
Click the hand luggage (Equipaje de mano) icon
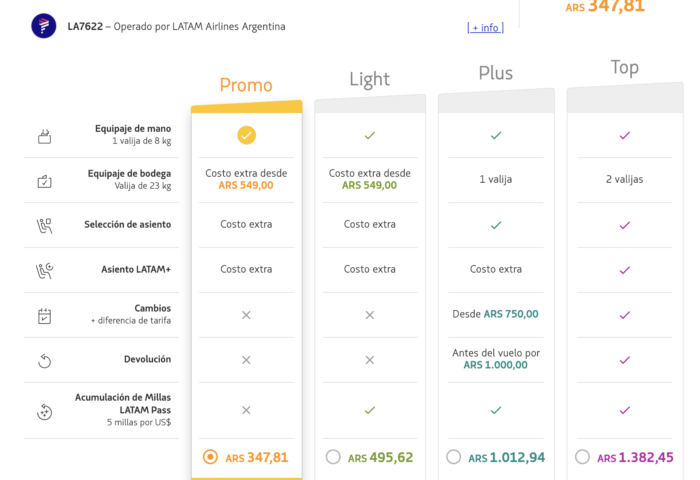tap(44, 136)
